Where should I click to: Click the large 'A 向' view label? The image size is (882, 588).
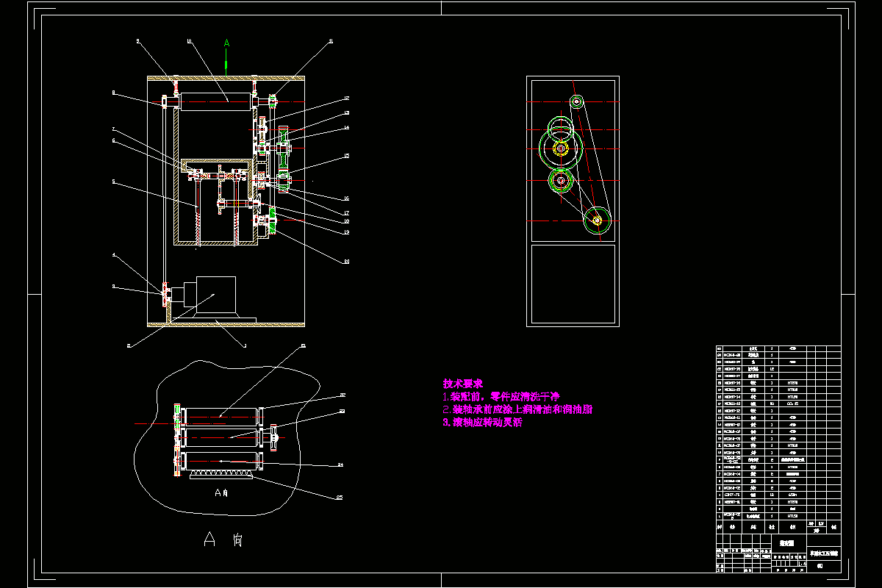[x=223, y=541]
